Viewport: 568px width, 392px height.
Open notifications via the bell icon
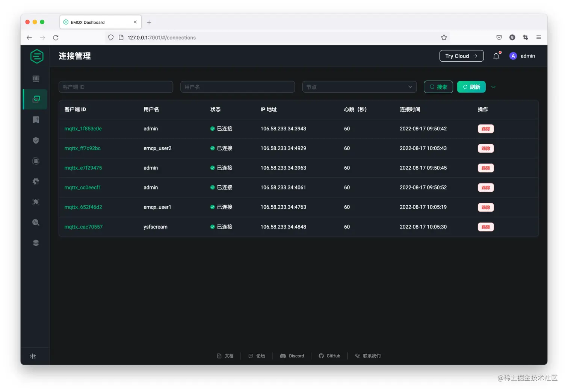coord(496,56)
